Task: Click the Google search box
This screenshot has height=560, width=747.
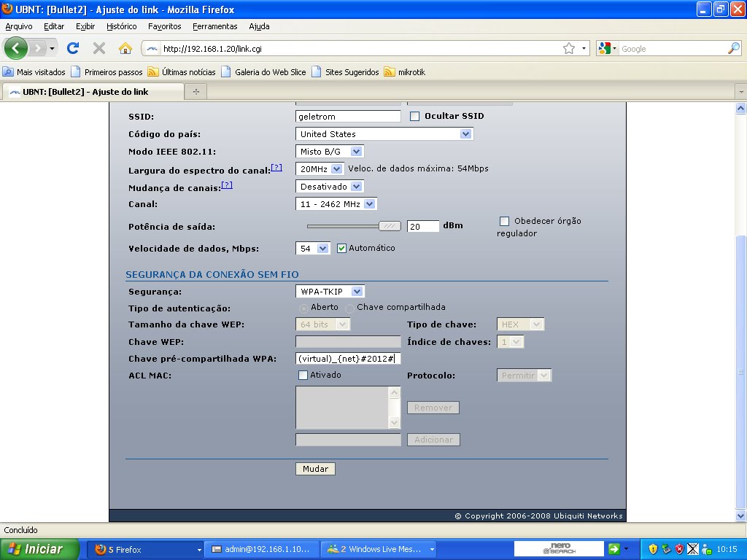Action: 672,48
